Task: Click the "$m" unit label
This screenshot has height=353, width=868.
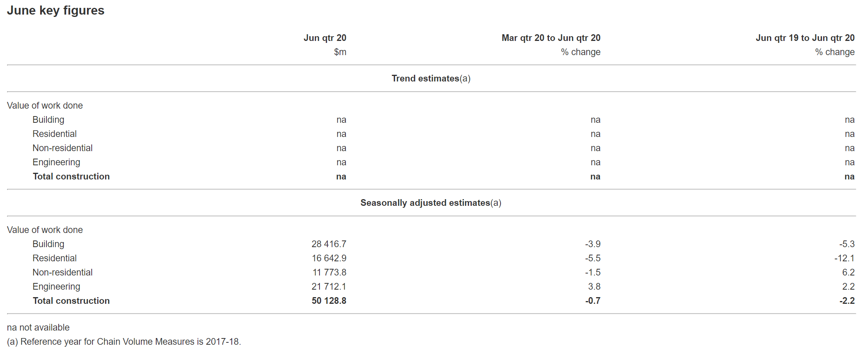Action: tap(340, 52)
